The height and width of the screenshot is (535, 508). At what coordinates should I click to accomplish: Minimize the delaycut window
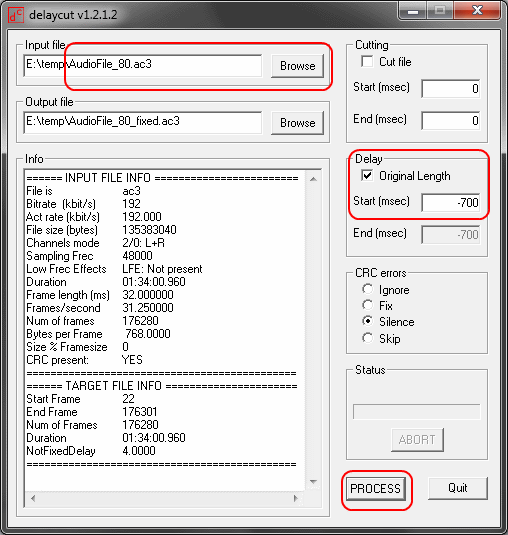(413, 11)
